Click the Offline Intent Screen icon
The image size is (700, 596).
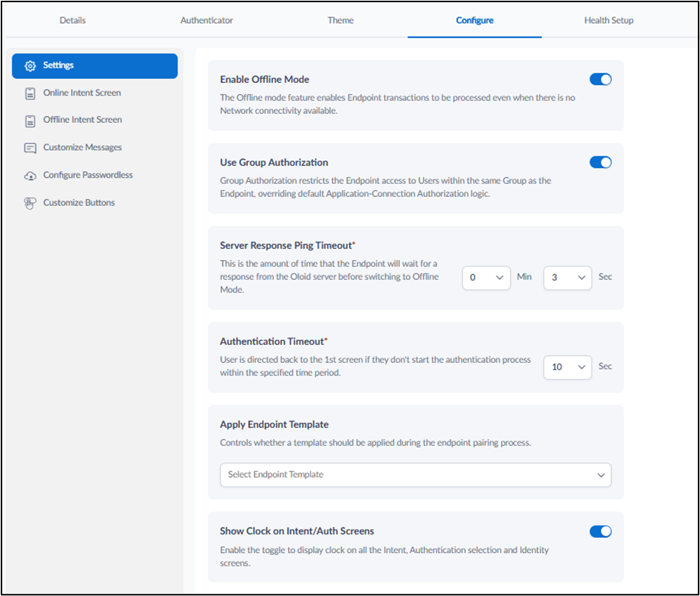coord(30,121)
